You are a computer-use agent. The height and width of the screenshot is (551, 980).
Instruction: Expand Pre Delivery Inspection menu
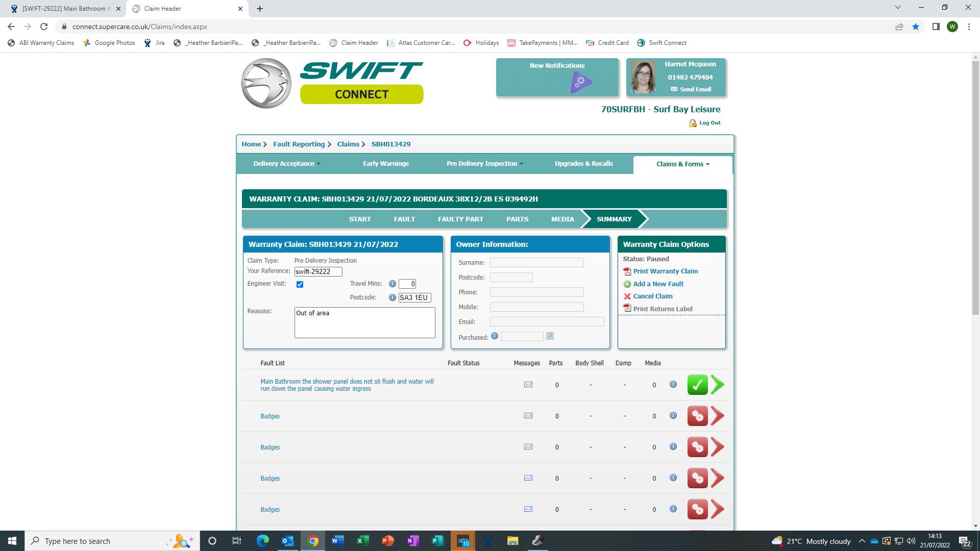(x=484, y=164)
